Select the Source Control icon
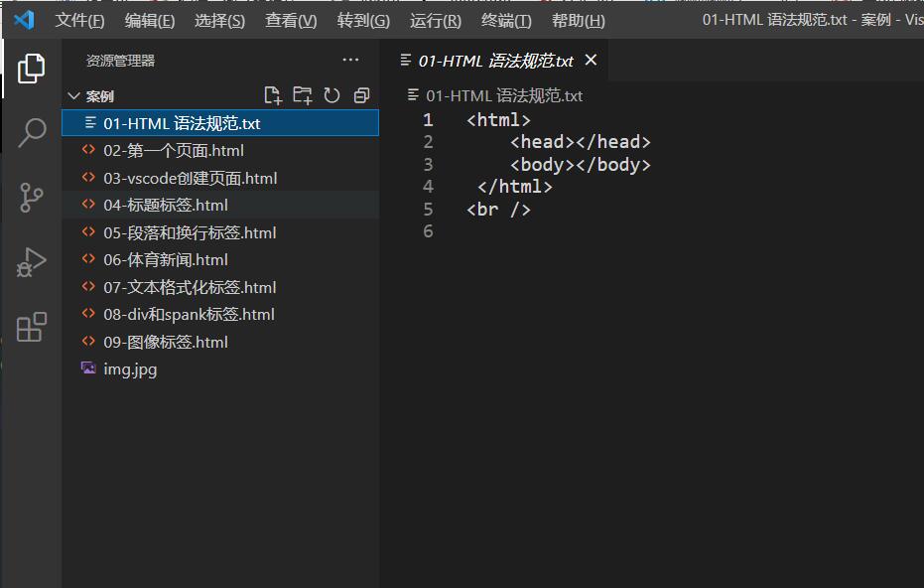The height and width of the screenshot is (588, 924). [x=30, y=198]
